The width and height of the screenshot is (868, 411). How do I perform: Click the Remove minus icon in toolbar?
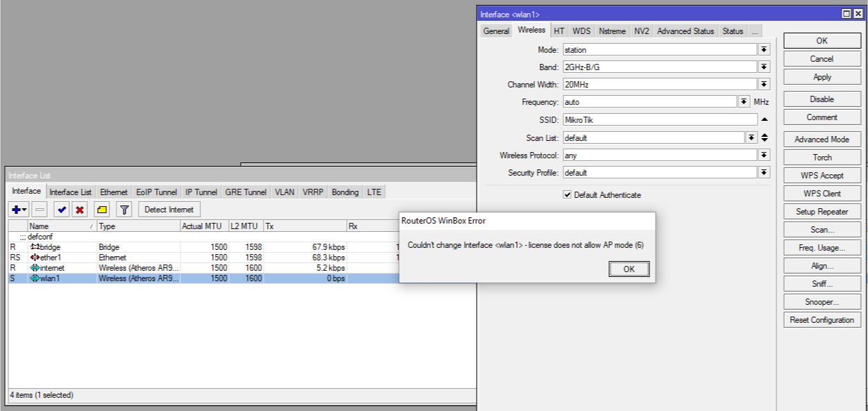coord(40,210)
